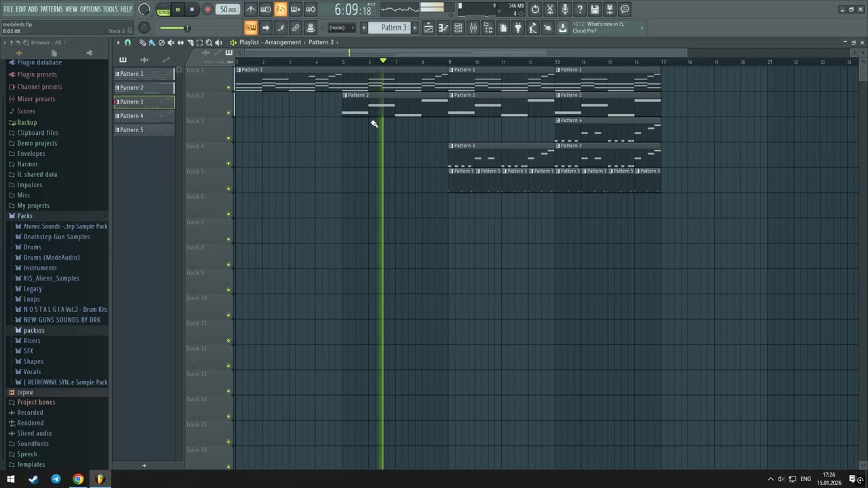Select the Mute tool in playlist toolbar
This screenshot has height=488, width=868.
click(171, 42)
